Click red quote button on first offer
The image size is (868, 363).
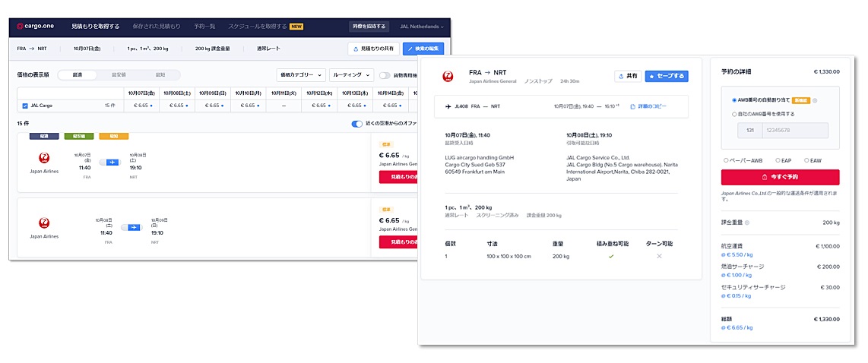pyautogui.click(x=398, y=177)
